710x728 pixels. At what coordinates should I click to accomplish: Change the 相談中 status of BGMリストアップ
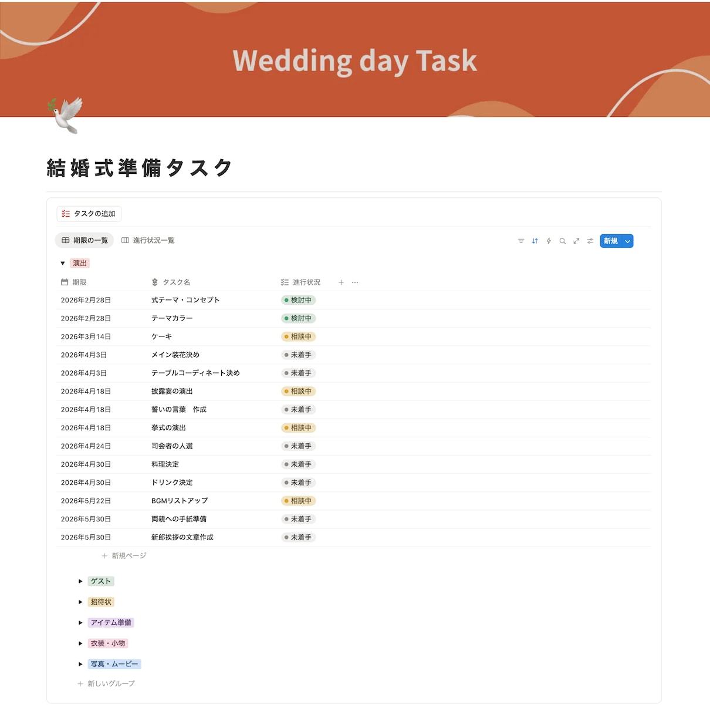point(299,500)
